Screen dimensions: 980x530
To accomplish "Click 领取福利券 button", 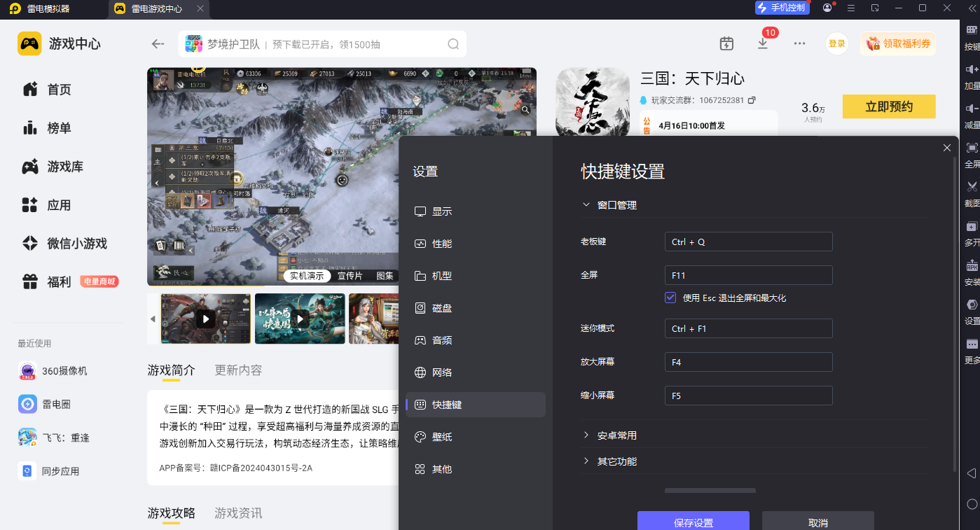I will tap(899, 43).
